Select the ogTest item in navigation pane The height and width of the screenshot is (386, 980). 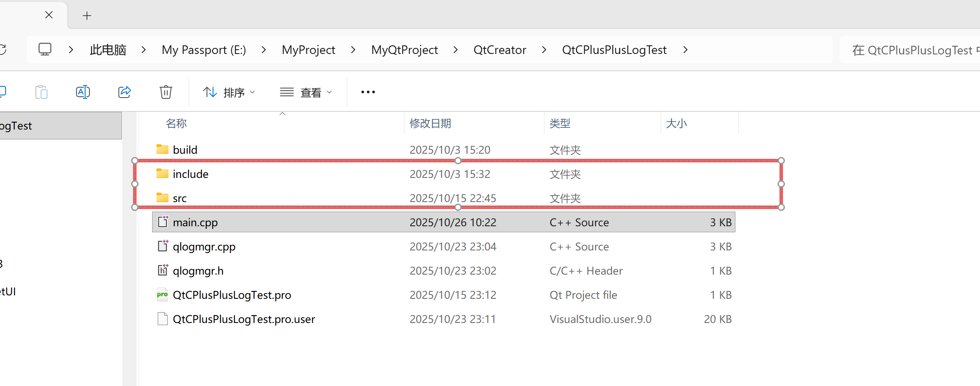(x=60, y=126)
